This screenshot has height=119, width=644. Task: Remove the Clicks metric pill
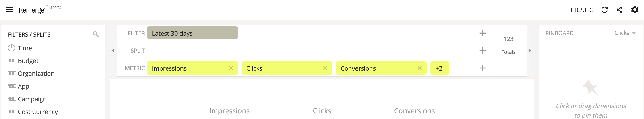click(325, 68)
